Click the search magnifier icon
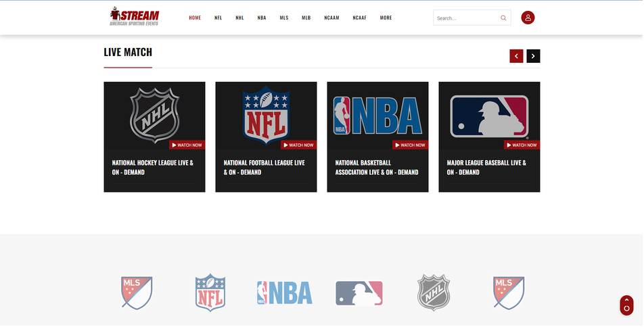644x327 pixels. point(503,18)
